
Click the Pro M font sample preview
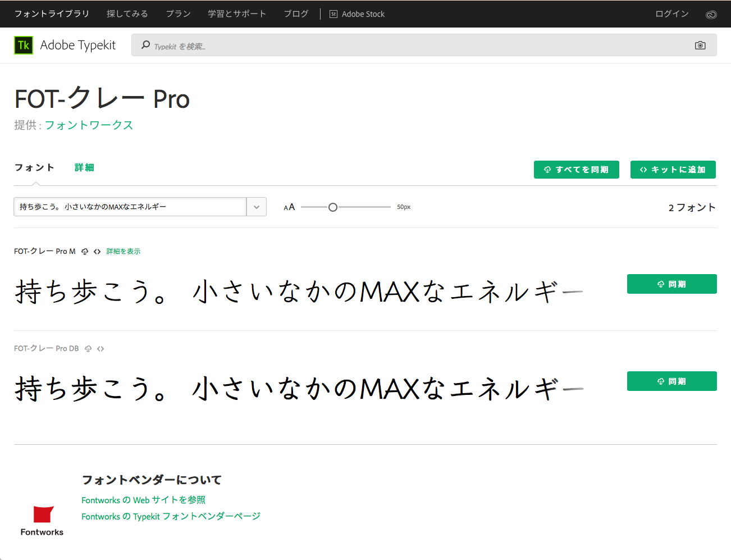tap(299, 292)
